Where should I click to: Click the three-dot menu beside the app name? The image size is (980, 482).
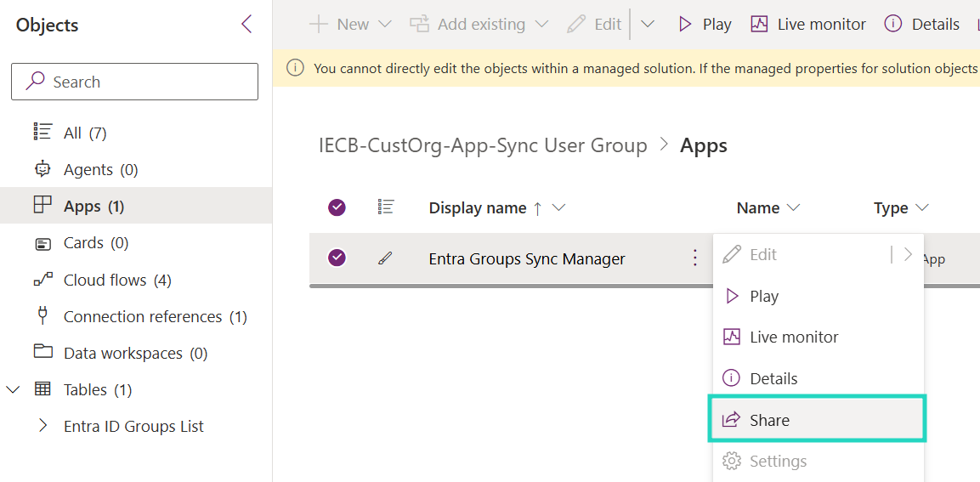694,258
